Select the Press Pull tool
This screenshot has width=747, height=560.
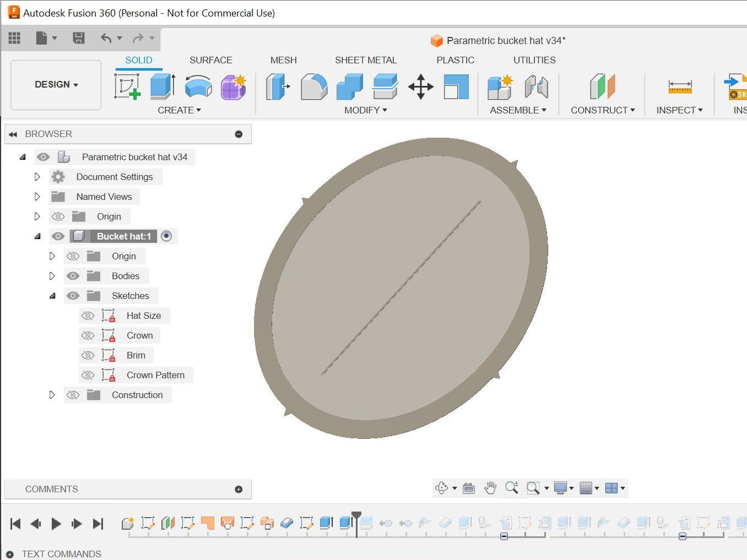tap(278, 87)
